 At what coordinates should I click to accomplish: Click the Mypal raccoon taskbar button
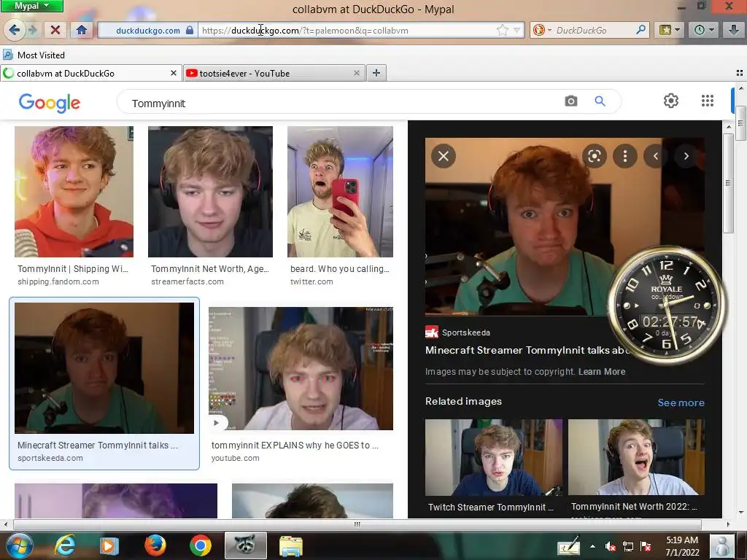pyautogui.click(x=245, y=545)
